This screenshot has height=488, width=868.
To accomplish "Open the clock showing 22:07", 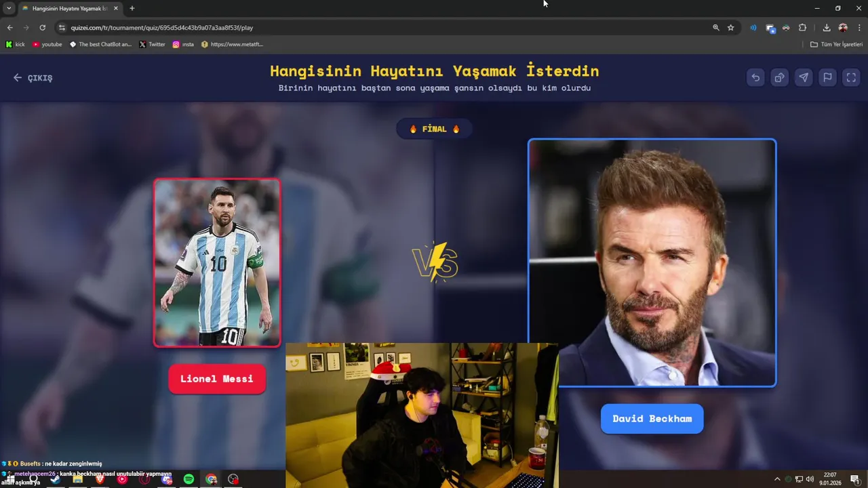I will pyautogui.click(x=830, y=479).
